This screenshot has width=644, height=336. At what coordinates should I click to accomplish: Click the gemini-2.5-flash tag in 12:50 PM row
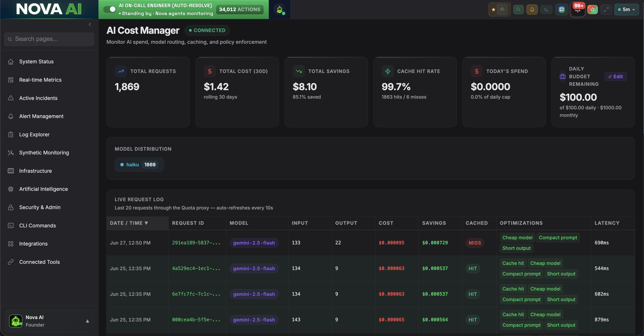[254, 243]
